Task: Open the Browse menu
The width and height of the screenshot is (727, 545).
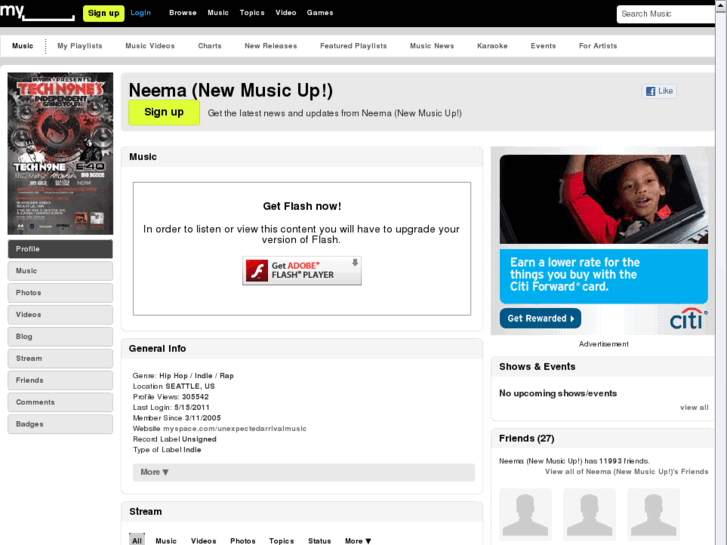Action: (x=183, y=13)
